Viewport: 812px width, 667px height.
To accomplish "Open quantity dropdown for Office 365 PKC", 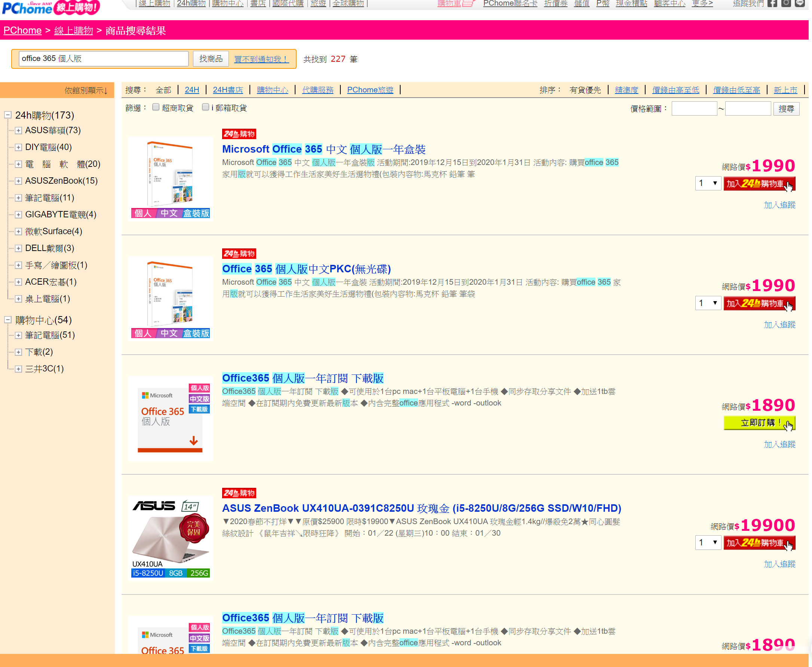I will click(x=708, y=303).
